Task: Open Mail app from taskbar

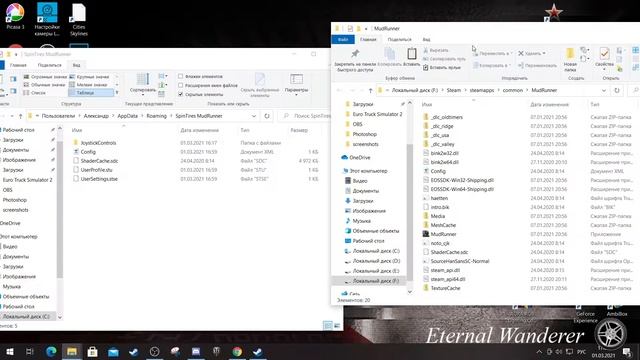Action: (x=113, y=351)
